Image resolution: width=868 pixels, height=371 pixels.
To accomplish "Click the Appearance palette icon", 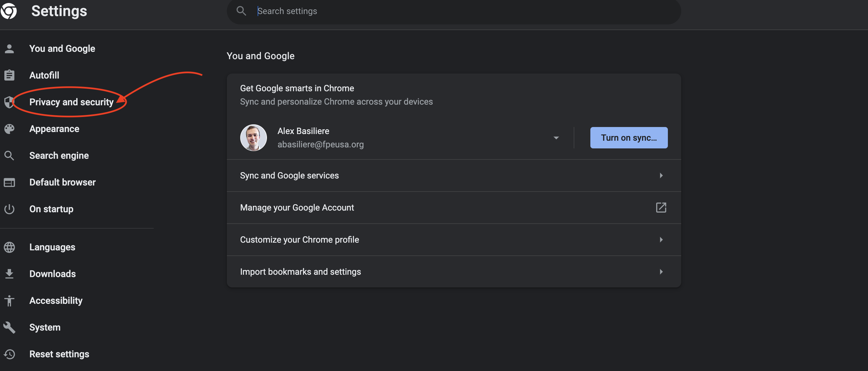I will click(x=9, y=129).
